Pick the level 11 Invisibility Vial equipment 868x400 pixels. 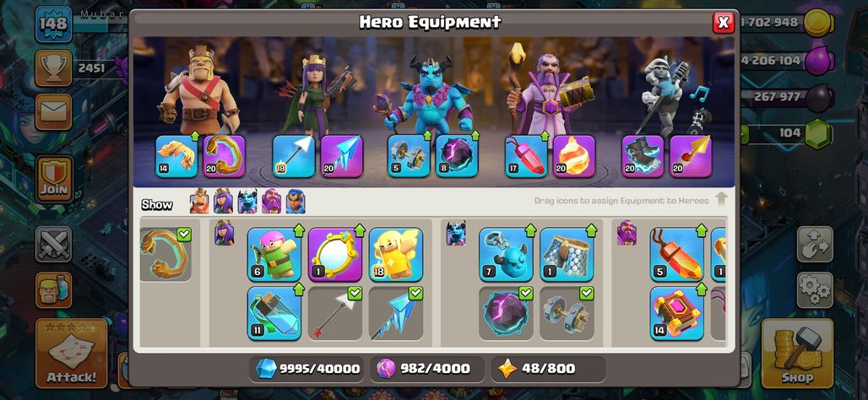click(274, 313)
